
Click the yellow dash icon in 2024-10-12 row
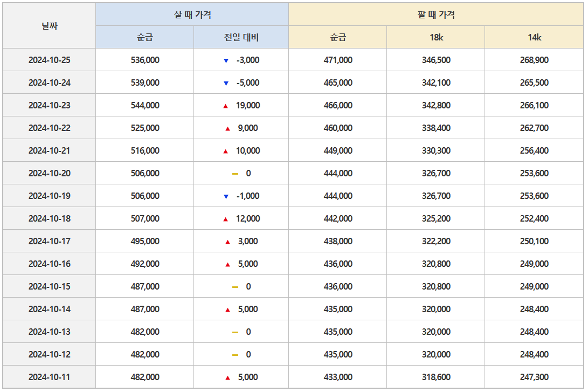point(235,355)
